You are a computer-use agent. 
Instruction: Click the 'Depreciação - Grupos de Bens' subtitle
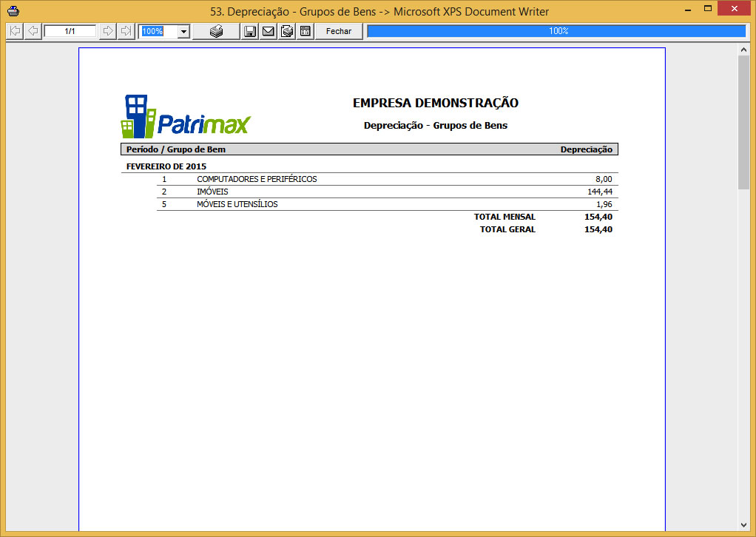coord(436,125)
